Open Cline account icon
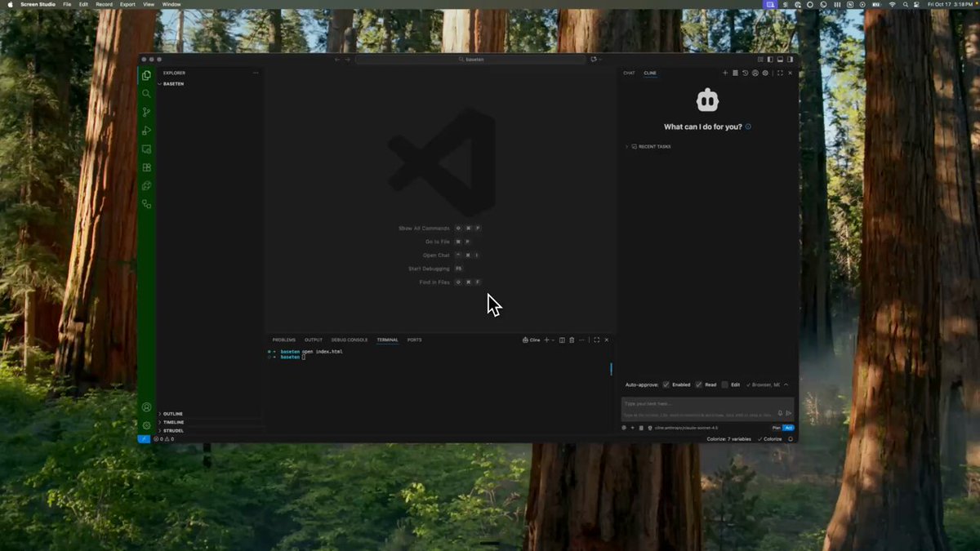 (x=755, y=73)
